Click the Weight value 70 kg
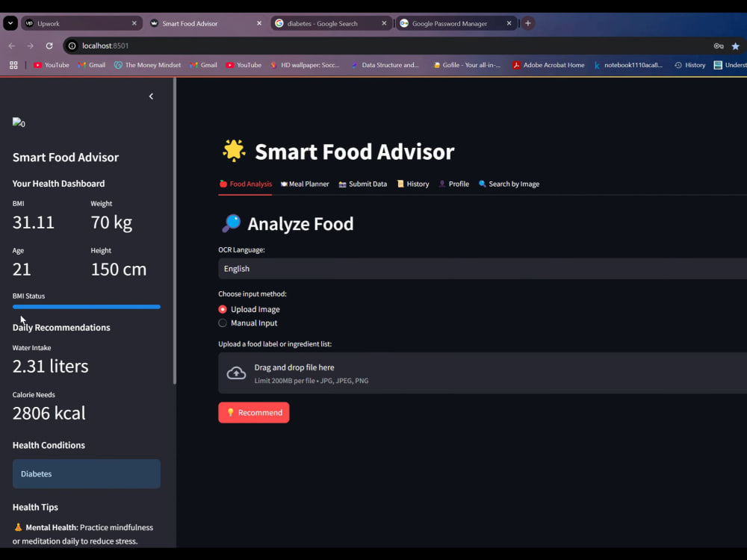This screenshot has width=747, height=560. [x=111, y=223]
